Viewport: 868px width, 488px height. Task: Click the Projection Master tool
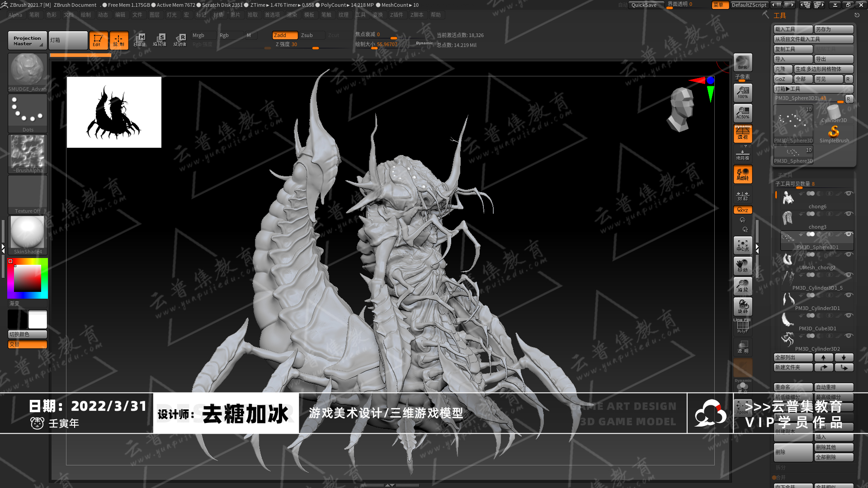tap(26, 40)
